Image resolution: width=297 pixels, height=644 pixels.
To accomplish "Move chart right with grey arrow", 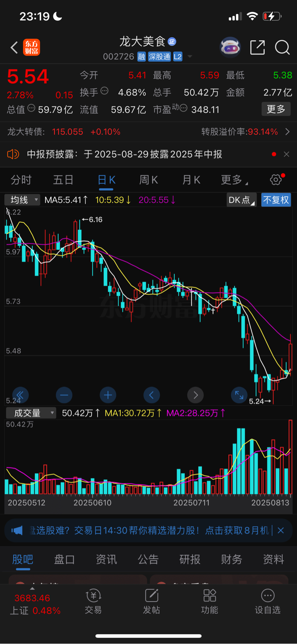I will coord(195,395).
